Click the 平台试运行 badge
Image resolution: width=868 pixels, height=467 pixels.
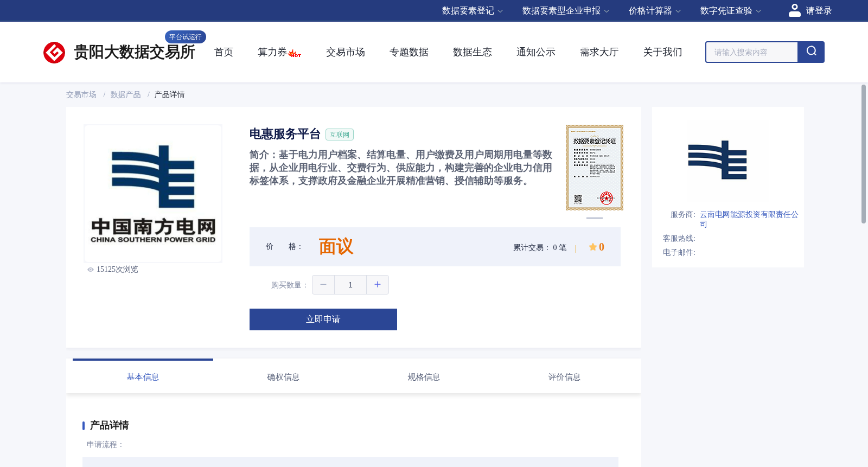[186, 37]
